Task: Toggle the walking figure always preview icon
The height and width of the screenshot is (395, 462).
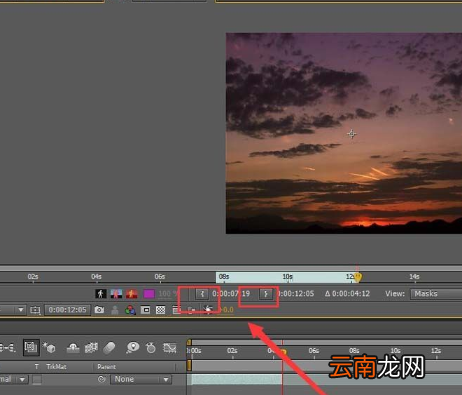Action: [101, 294]
